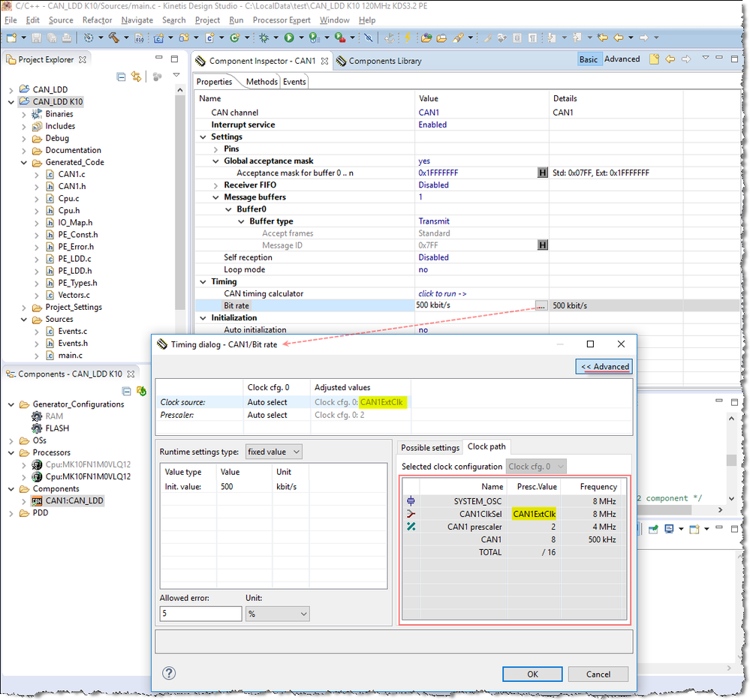The width and height of the screenshot is (750, 700).
Task: Open the Processor Expert menu
Action: (282, 20)
